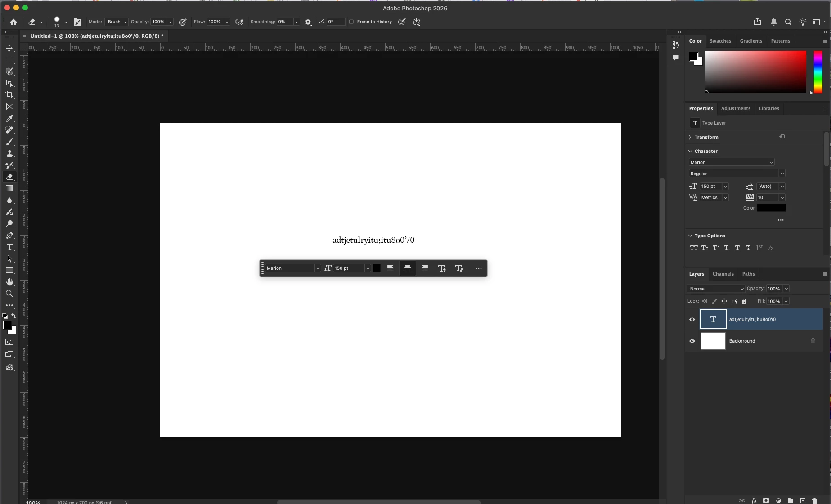The image size is (831, 504).
Task: Hide the adtjetulryitu text layer
Action: tap(692, 319)
